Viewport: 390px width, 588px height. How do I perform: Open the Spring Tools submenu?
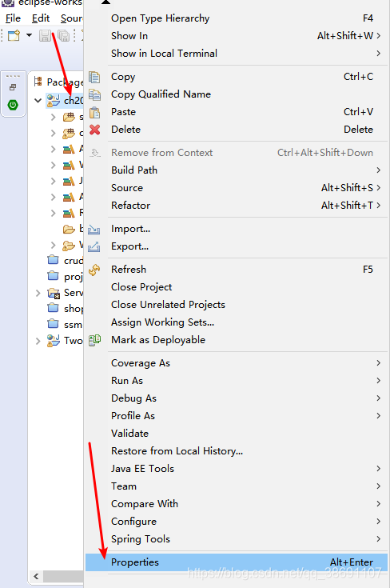pos(237,539)
